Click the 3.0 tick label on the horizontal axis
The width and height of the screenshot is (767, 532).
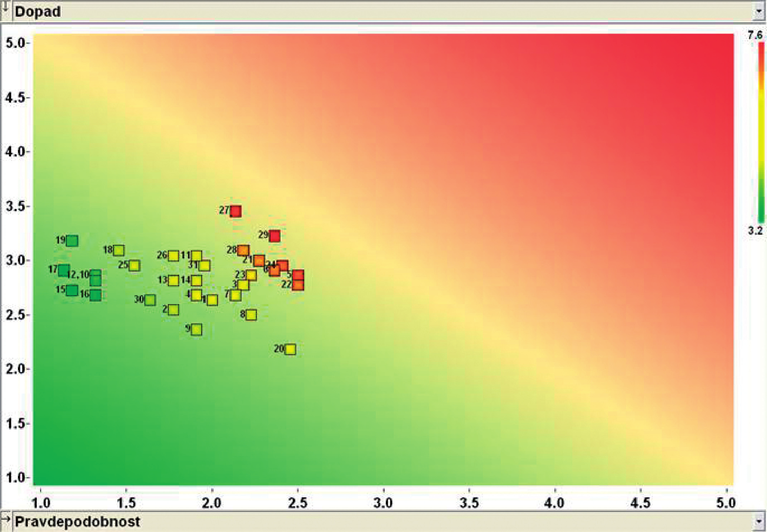[383, 503]
